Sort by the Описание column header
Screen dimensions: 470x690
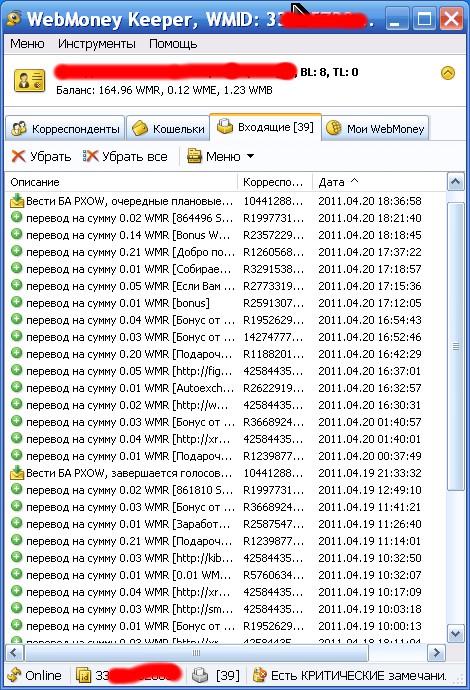(x=121, y=182)
